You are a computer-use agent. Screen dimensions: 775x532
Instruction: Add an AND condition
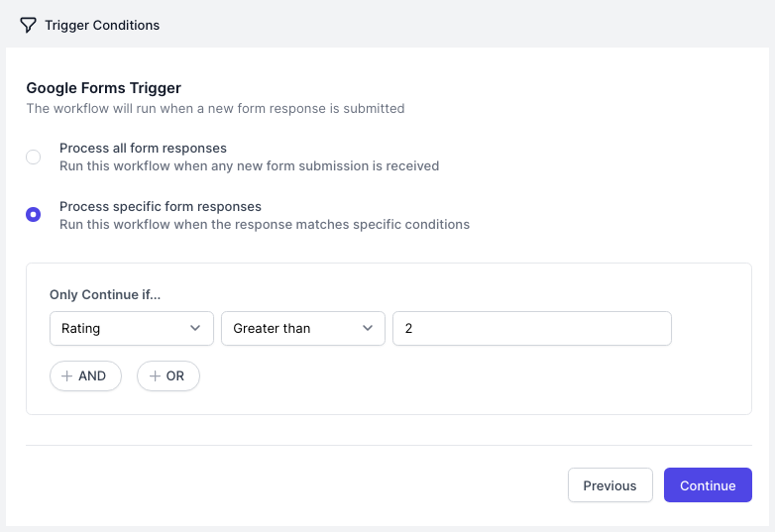[x=85, y=375]
